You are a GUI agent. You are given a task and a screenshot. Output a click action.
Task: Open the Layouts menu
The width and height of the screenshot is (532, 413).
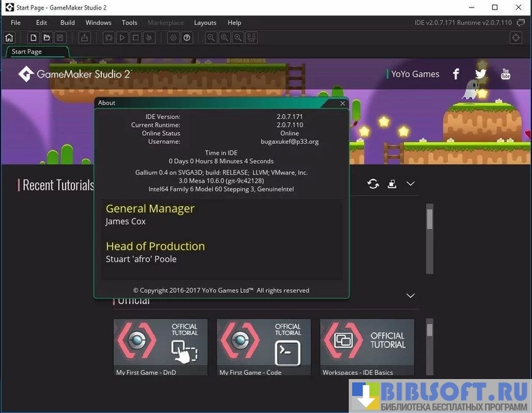205,22
